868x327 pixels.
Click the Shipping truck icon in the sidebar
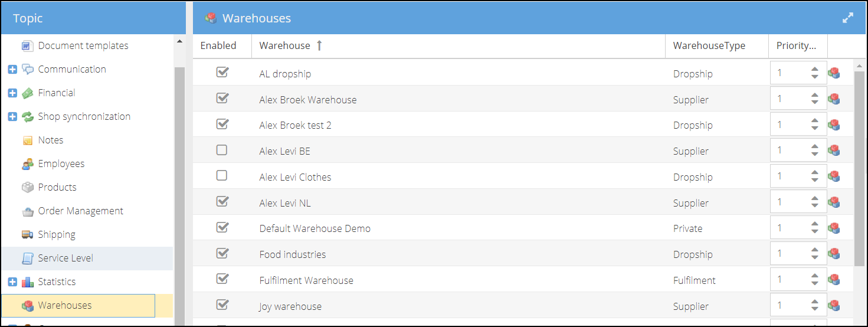(27, 235)
